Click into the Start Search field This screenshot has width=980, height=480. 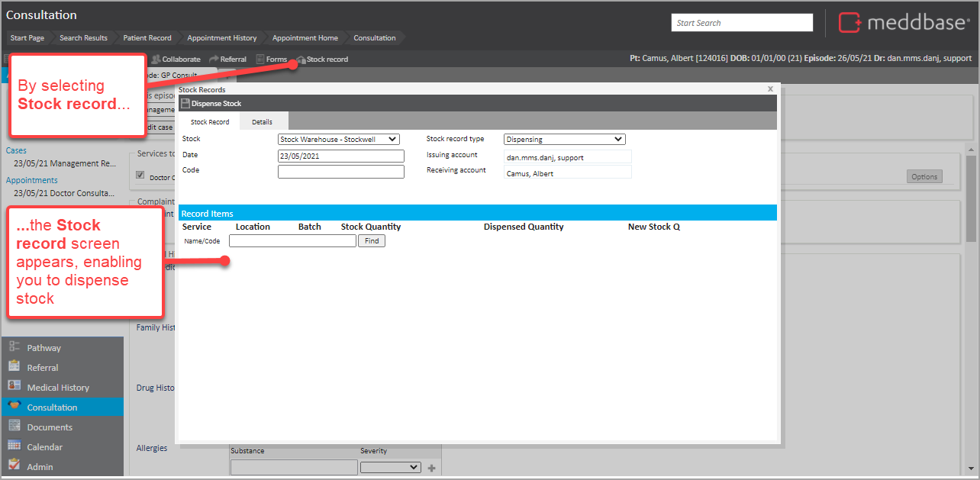tap(742, 23)
